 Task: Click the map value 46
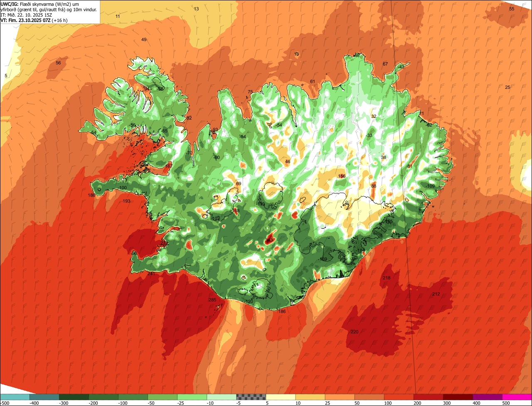pyautogui.click(x=288, y=161)
